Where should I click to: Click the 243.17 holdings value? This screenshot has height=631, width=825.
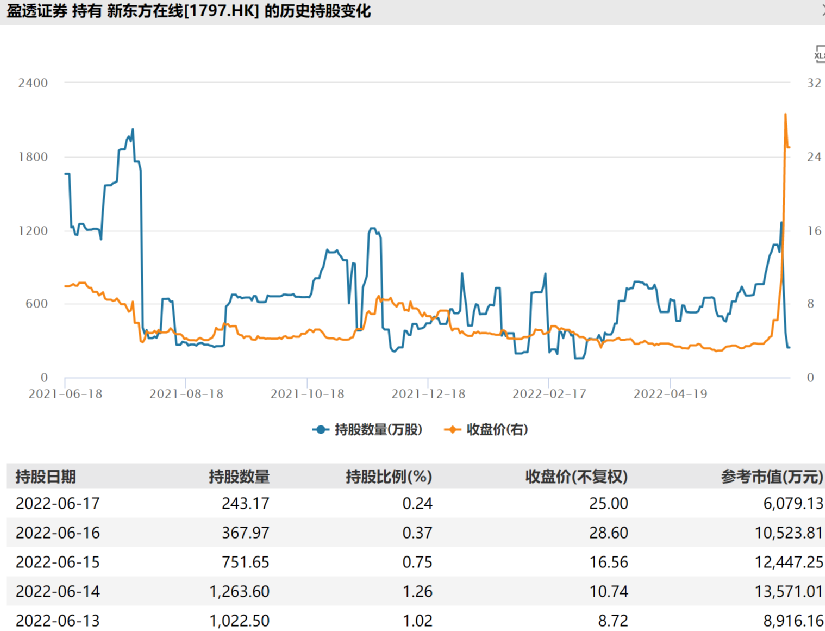click(x=245, y=504)
